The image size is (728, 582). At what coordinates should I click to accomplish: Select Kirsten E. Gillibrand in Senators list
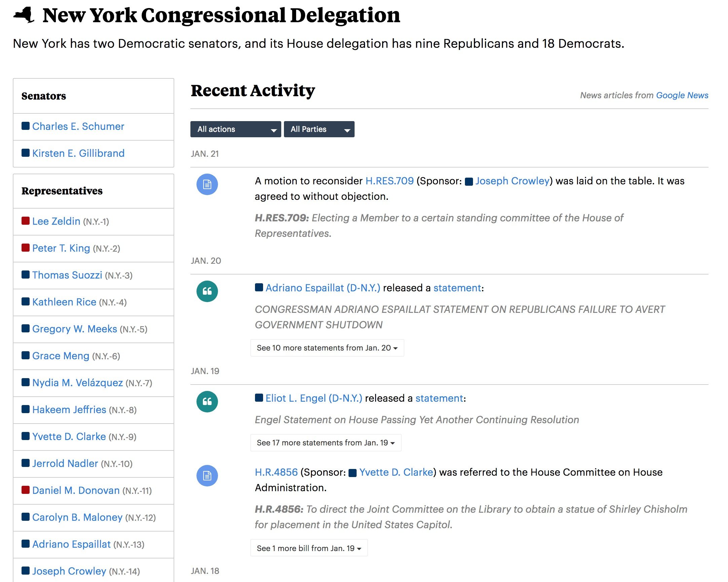(78, 153)
